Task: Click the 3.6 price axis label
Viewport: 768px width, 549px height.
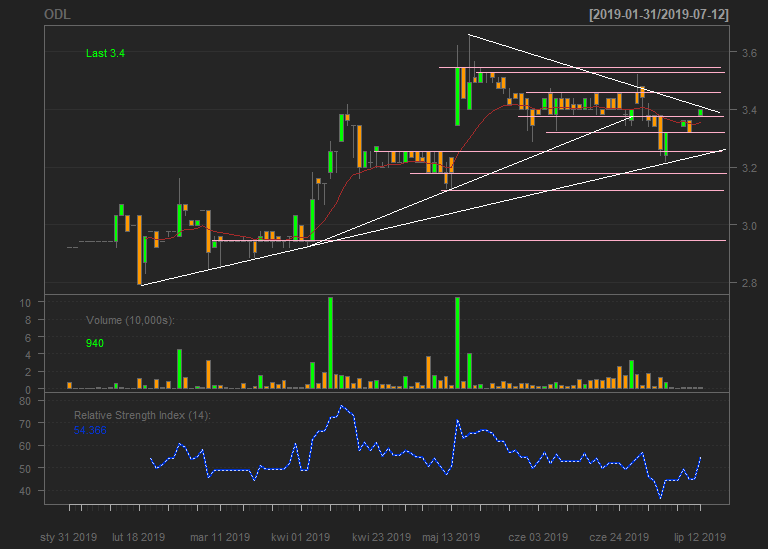Action: click(x=749, y=53)
